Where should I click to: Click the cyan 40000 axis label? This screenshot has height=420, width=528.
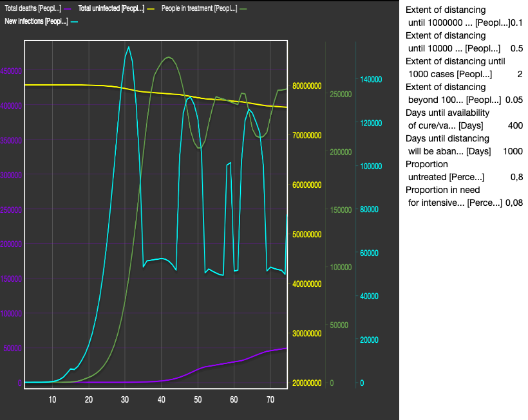tap(369, 297)
